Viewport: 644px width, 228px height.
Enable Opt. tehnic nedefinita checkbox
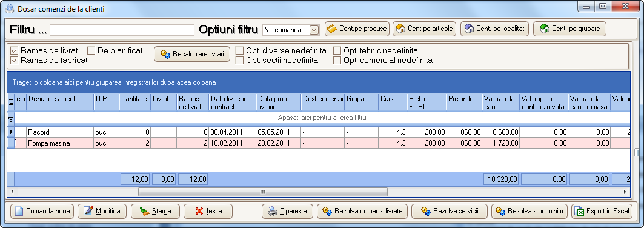[337, 51]
